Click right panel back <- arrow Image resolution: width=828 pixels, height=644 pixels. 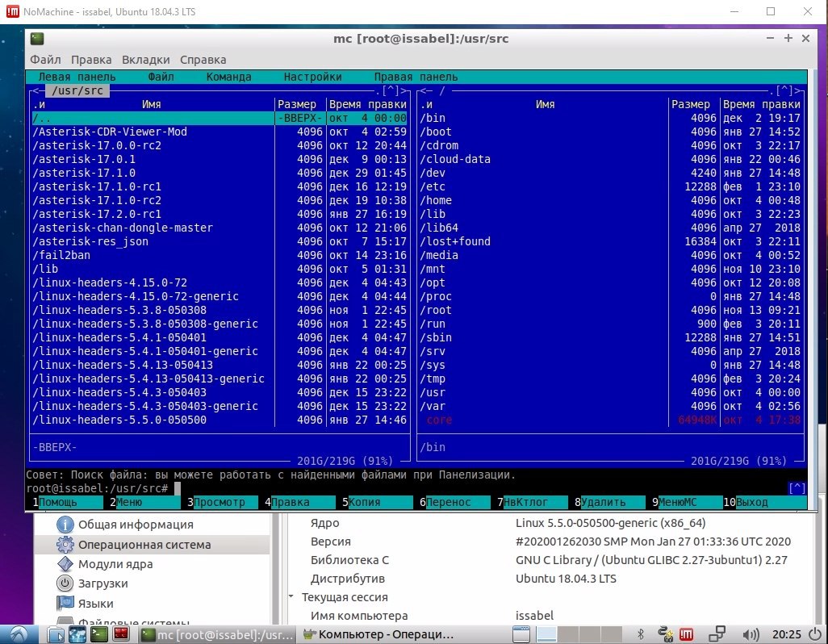click(425, 91)
